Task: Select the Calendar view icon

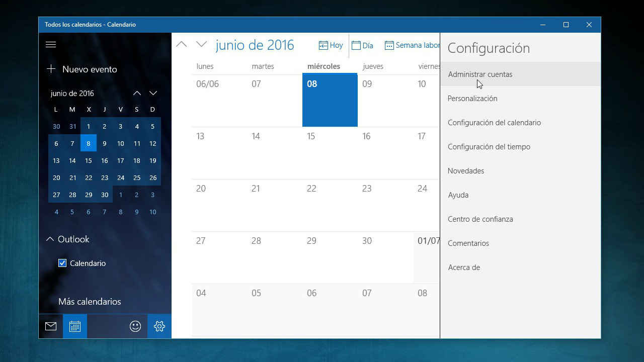Action: (75, 326)
